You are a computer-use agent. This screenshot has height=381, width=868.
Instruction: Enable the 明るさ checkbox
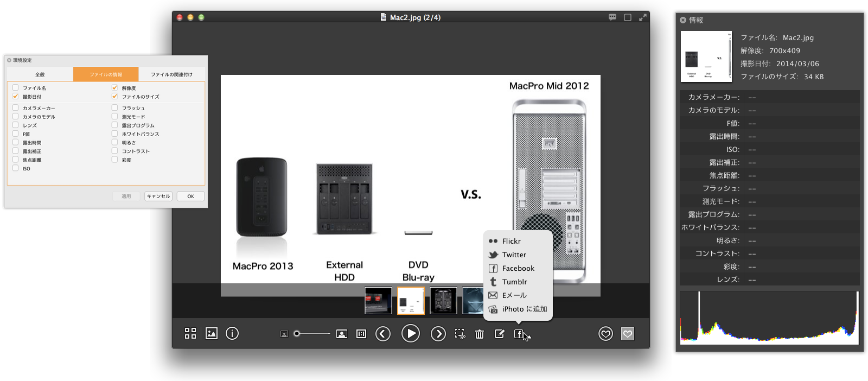tap(115, 142)
